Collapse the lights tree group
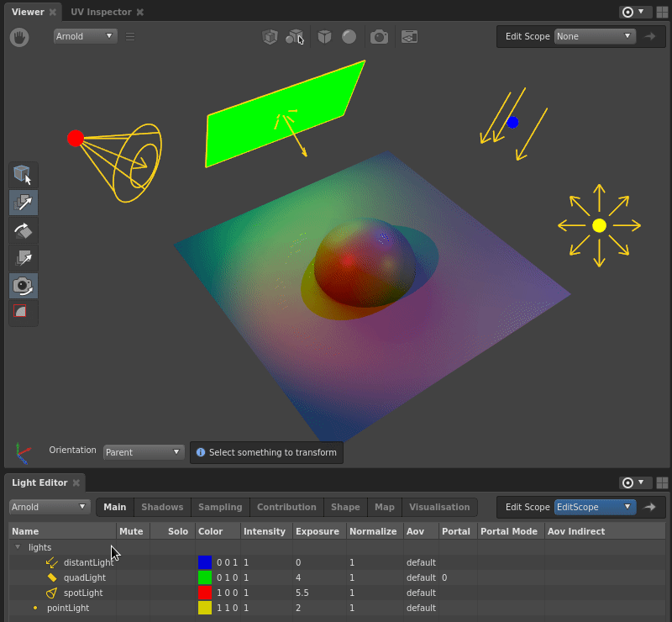 coord(18,547)
